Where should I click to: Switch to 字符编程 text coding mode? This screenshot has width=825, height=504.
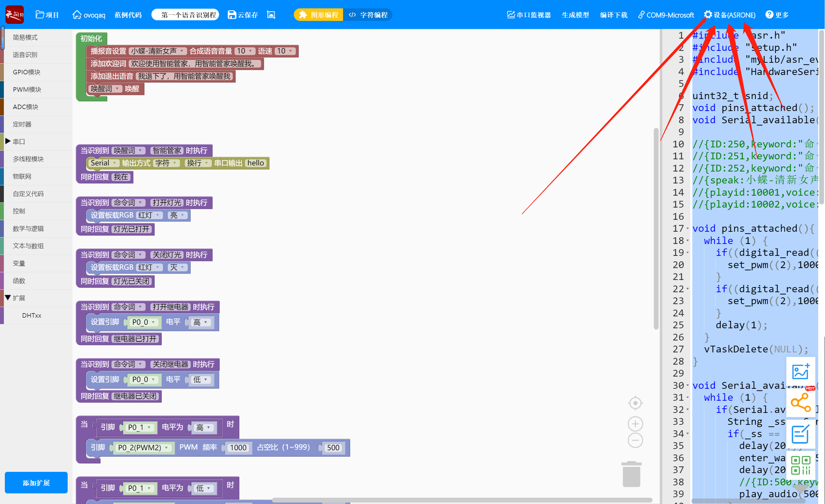[x=368, y=15]
